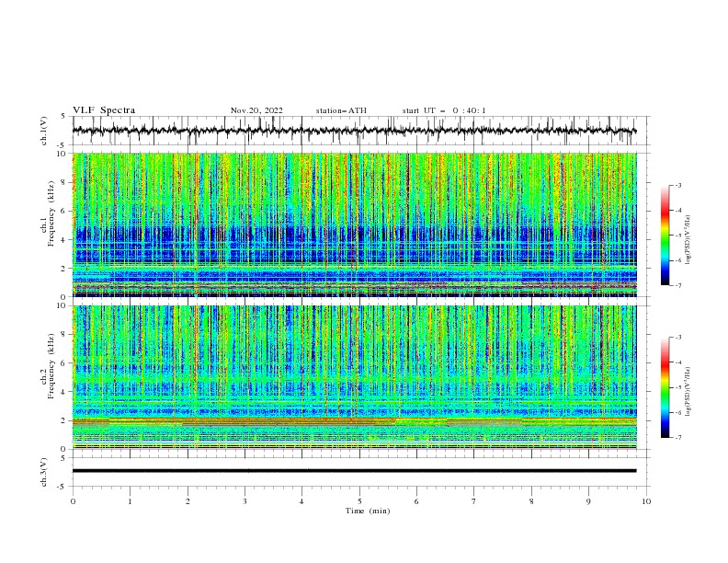Click the "0" tick on the time axis

pos(73,501)
